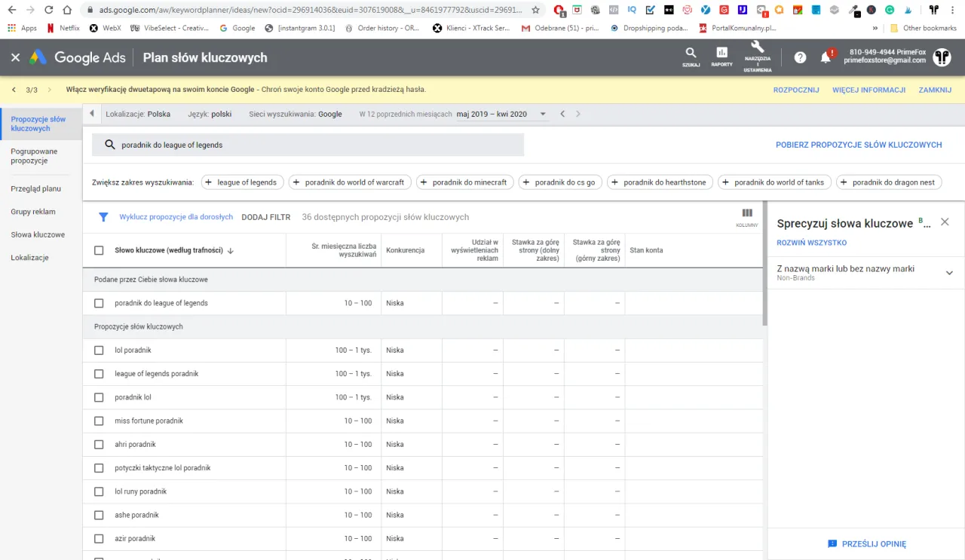The height and width of the screenshot is (560, 965).
Task: Close the Sprecyzuj słowa kluczowe panel
Action: click(x=945, y=222)
